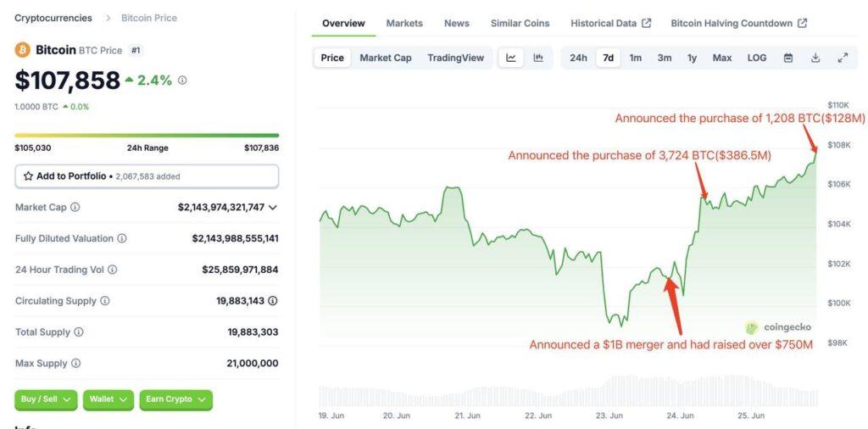This screenshot has height=429, width=868.
Task: Open the Wallet dropdown
Action: tap(108, 399)
